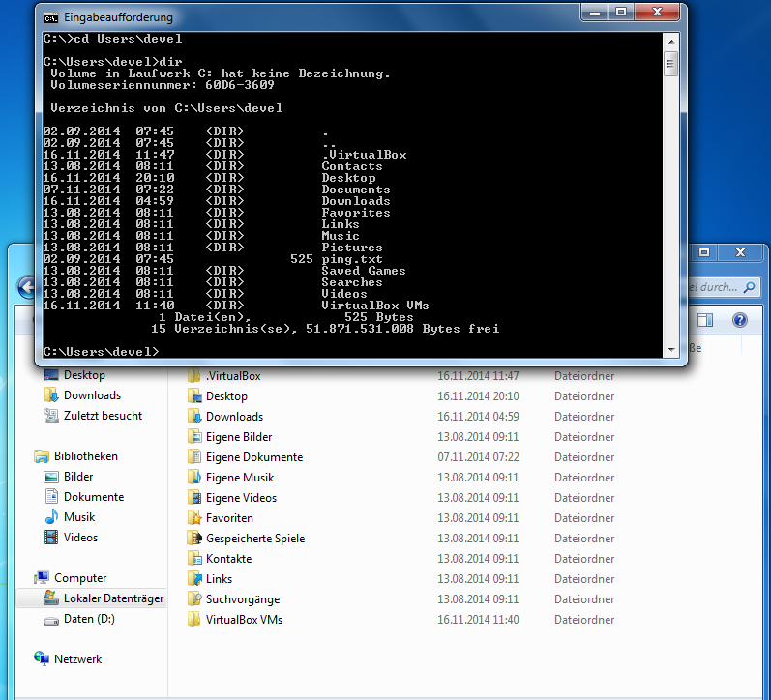The height and width of the screenshot is (700, 771).
Task: Open the Kontakte folder
Action: click(x=228, y=559)
